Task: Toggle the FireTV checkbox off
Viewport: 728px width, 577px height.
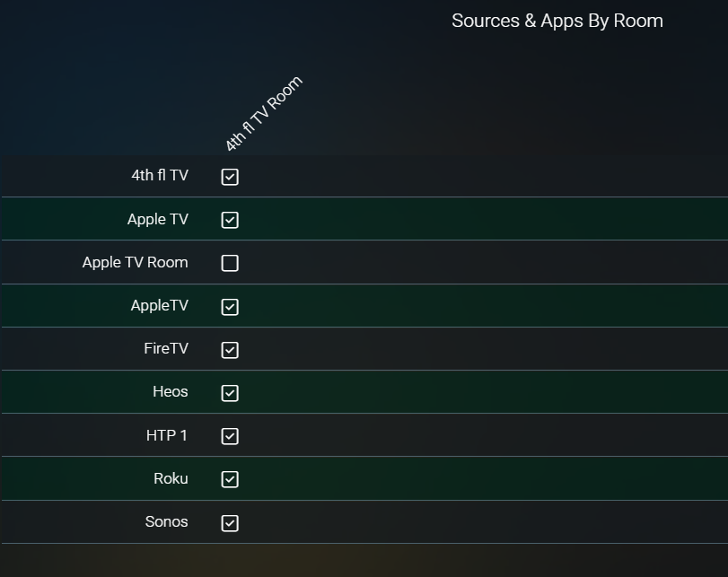Action: click(x=230, y=350)
